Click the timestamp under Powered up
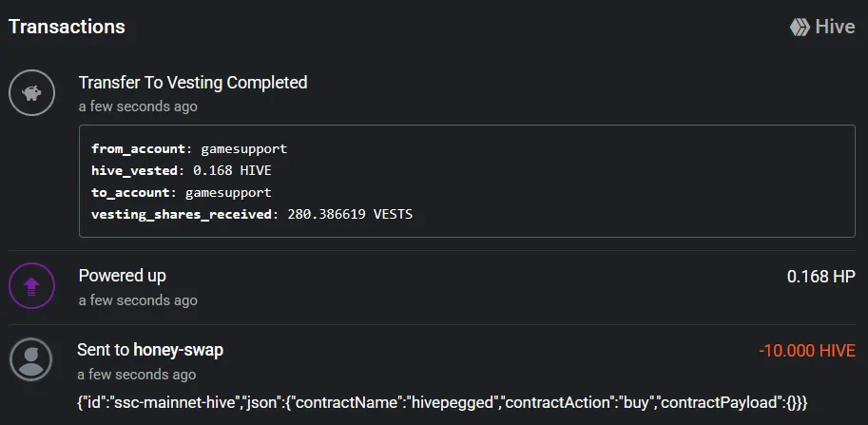 pyautogui.click(x=138, y=300)
